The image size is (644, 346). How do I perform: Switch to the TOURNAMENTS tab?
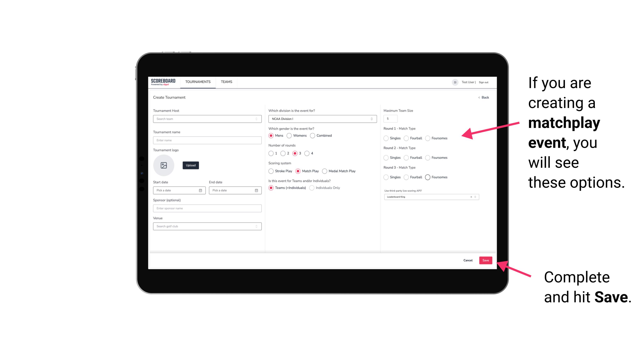(198, 82)
